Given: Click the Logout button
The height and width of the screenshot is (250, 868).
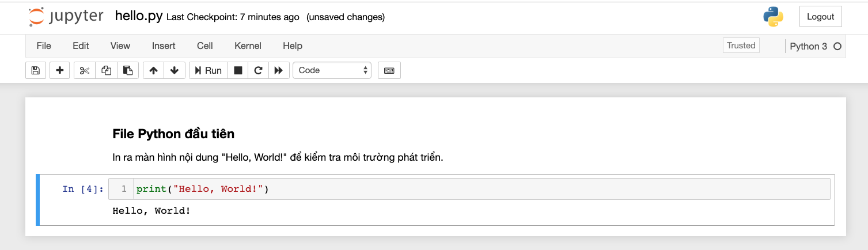Looking at the screenshot, I should pos(821,17).
